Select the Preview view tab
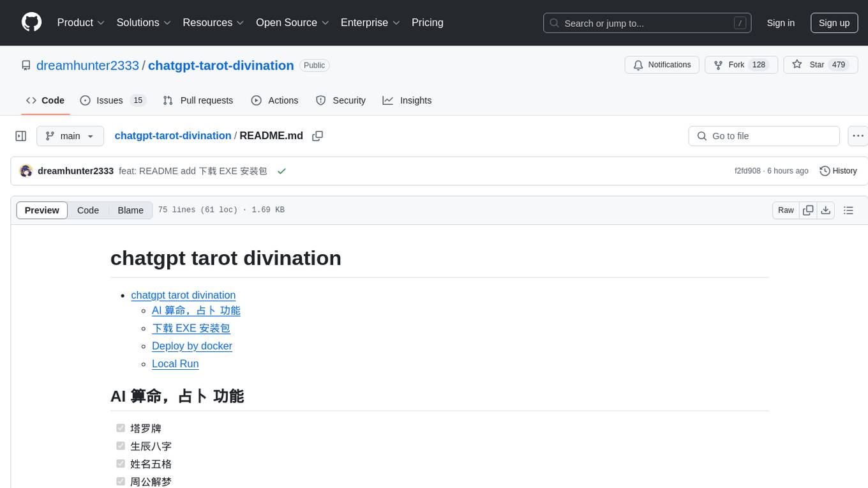The image size is (868, 488). point(42,210)
